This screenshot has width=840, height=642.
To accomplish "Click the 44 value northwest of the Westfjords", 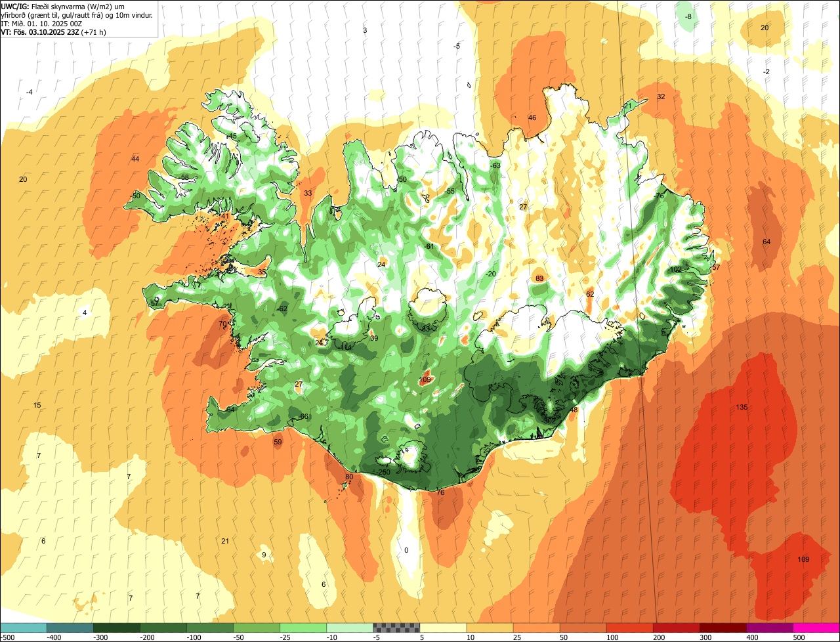I will 135,159.
